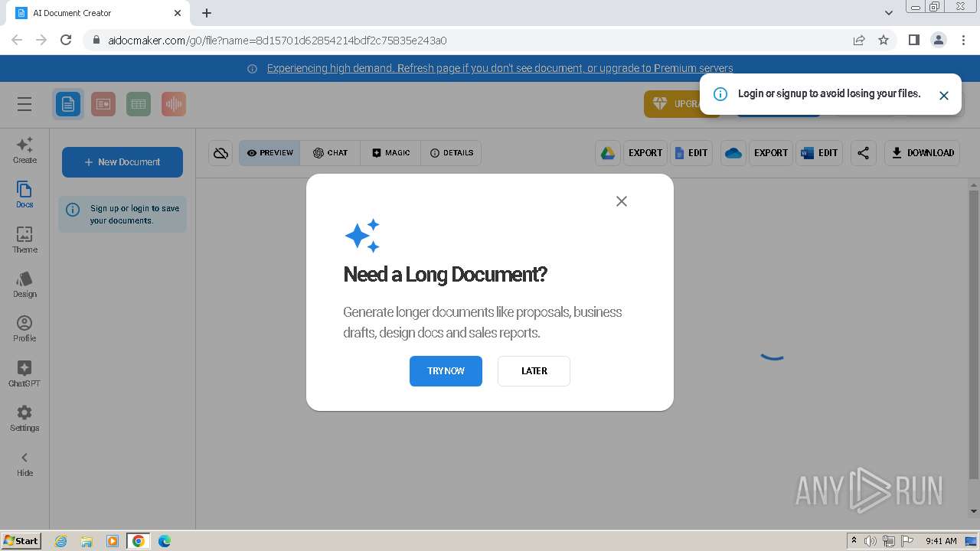Click the sign up info notice
The image size is (980, 551).
(122, 214)
